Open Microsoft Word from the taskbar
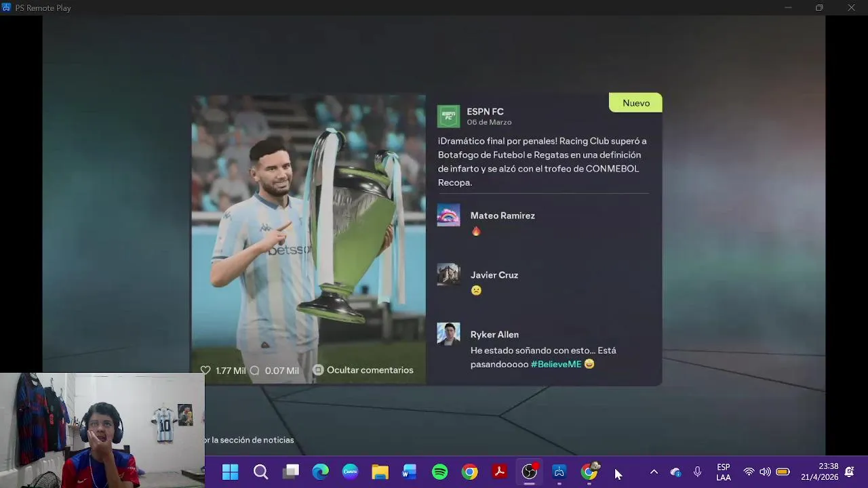 click(x=410, y=472)
